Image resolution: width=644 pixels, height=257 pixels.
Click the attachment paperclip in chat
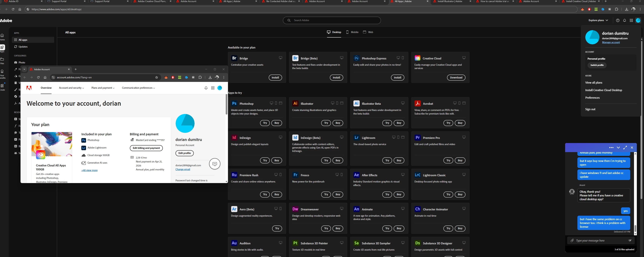coord(572,241)
